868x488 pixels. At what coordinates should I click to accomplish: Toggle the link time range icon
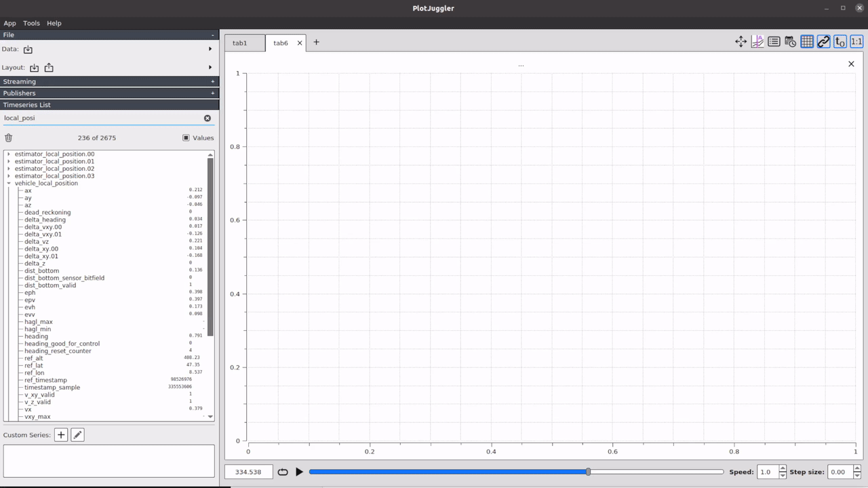click(x=823, y=41)
